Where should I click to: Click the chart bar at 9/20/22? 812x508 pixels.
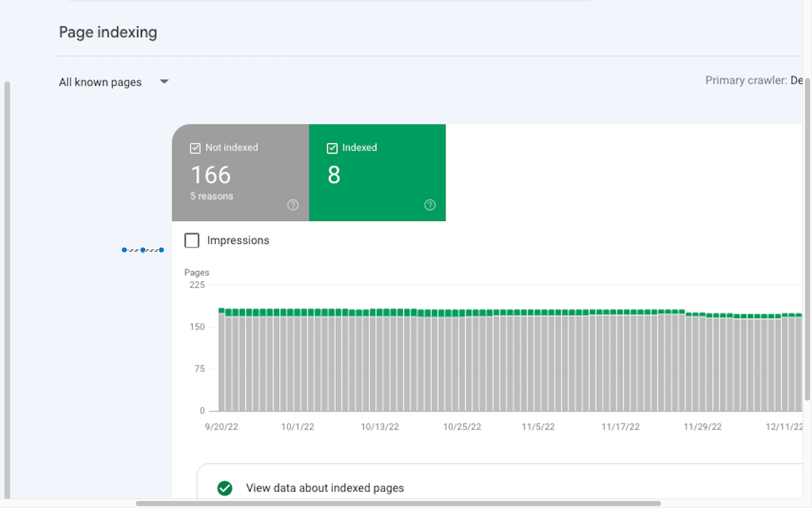coord(222,360)
